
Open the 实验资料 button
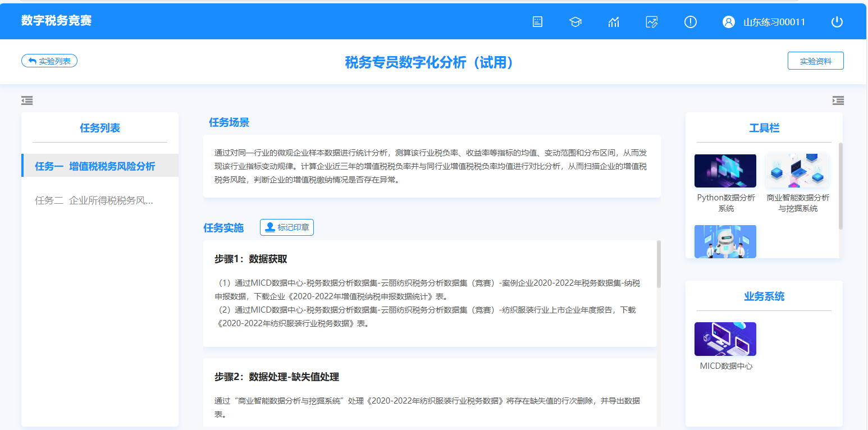click(815, 61)
